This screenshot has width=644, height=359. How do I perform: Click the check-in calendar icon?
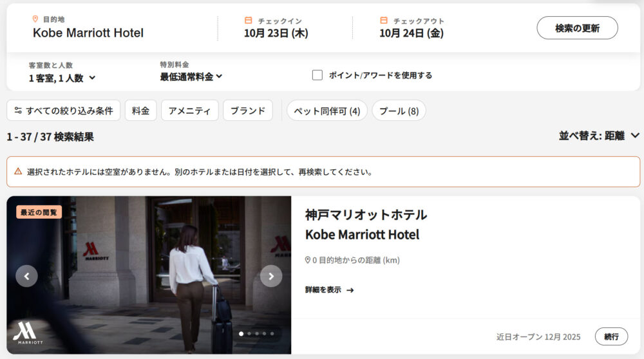[248, 21]
